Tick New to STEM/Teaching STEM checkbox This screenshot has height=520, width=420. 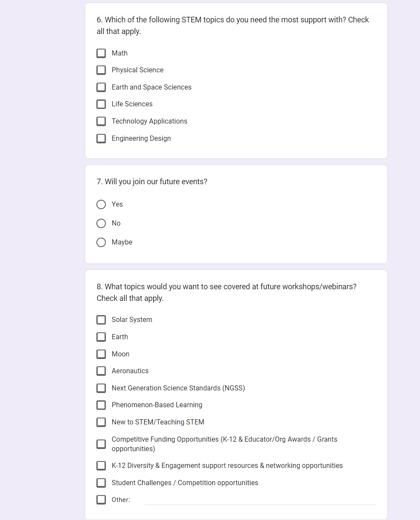tap(101, 422)
